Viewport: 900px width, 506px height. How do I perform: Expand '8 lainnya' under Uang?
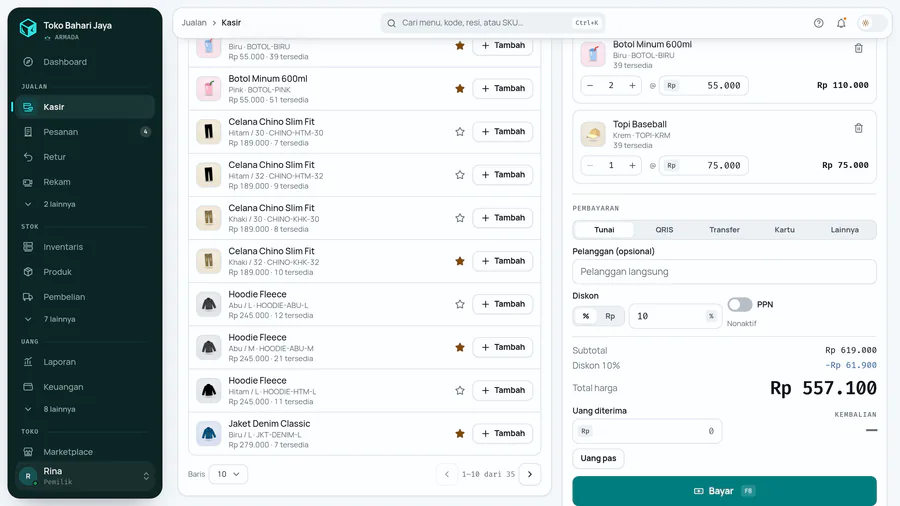[x=84, y=409]
